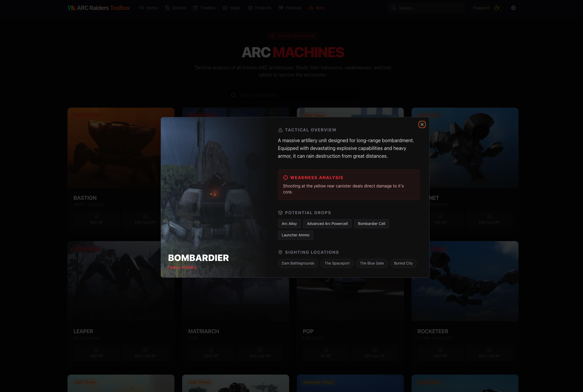
Task: Close the Bombardier detail modal
Action: (x=422, y=124)
